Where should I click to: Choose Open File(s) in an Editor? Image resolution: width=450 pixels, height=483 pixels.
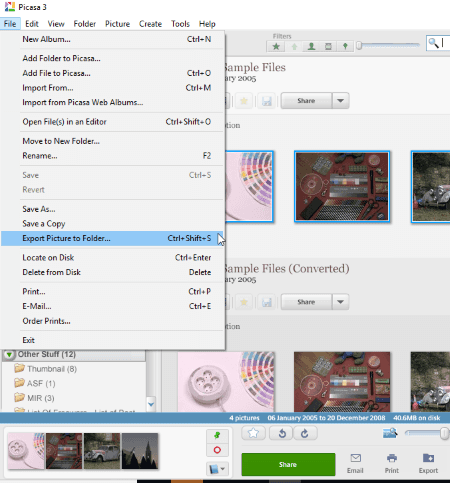point(112,122)
